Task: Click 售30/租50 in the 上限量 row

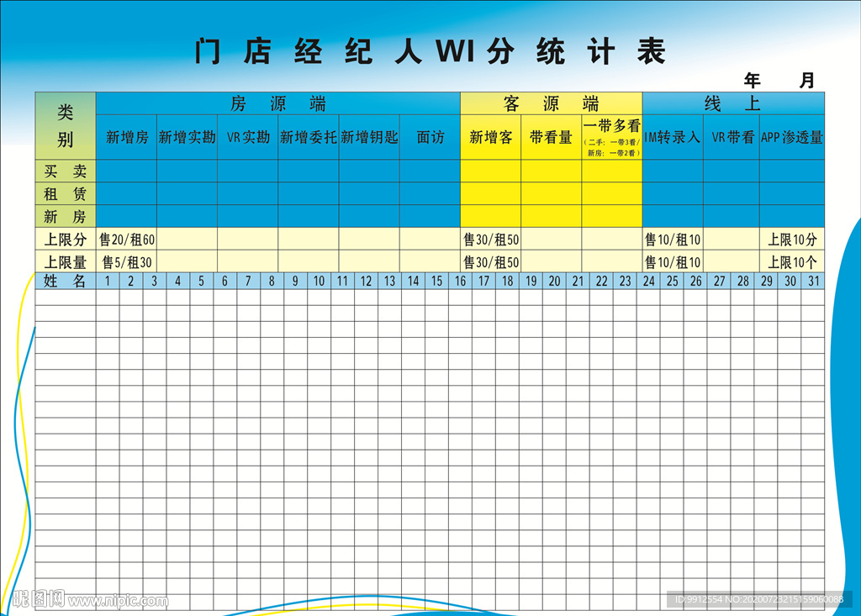Action: pyautogui.click(x=491, y=262)
